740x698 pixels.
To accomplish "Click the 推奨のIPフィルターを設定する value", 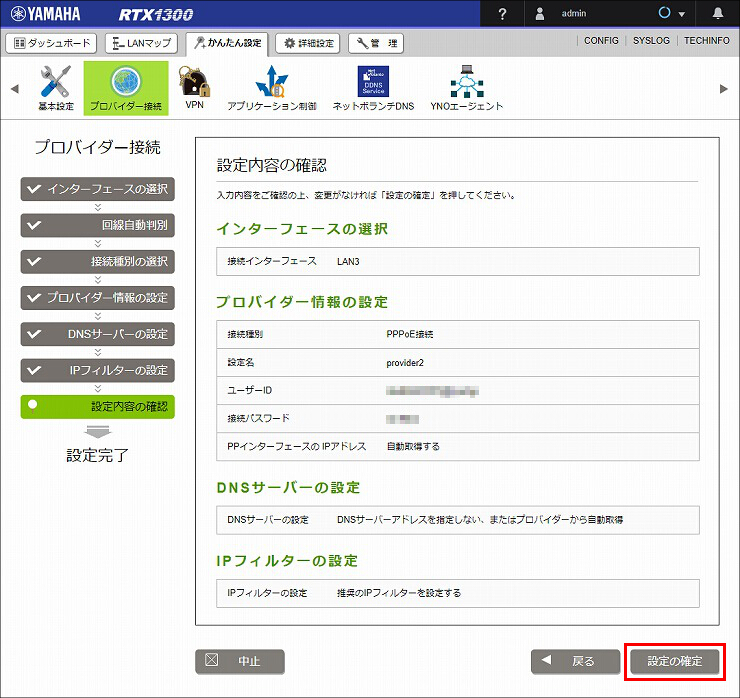I will click(x=399, y=593).
